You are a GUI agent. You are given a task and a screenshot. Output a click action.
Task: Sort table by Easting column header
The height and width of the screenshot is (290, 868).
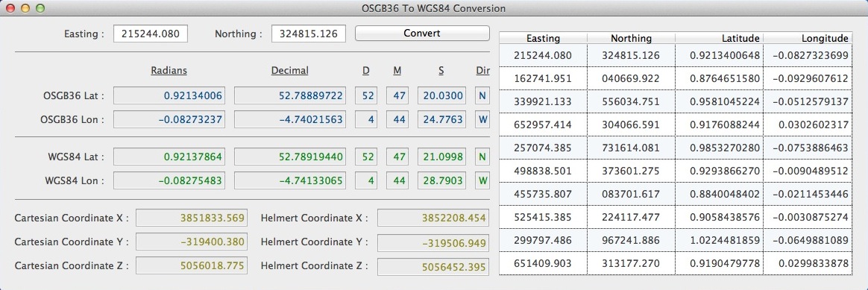coord(543,38)
